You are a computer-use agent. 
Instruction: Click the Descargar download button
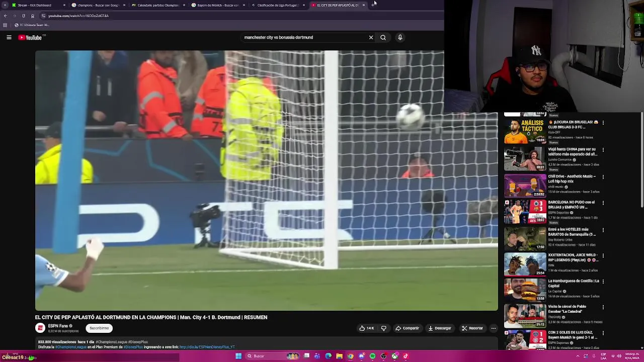pyautogui.click(x=440, y=328)
